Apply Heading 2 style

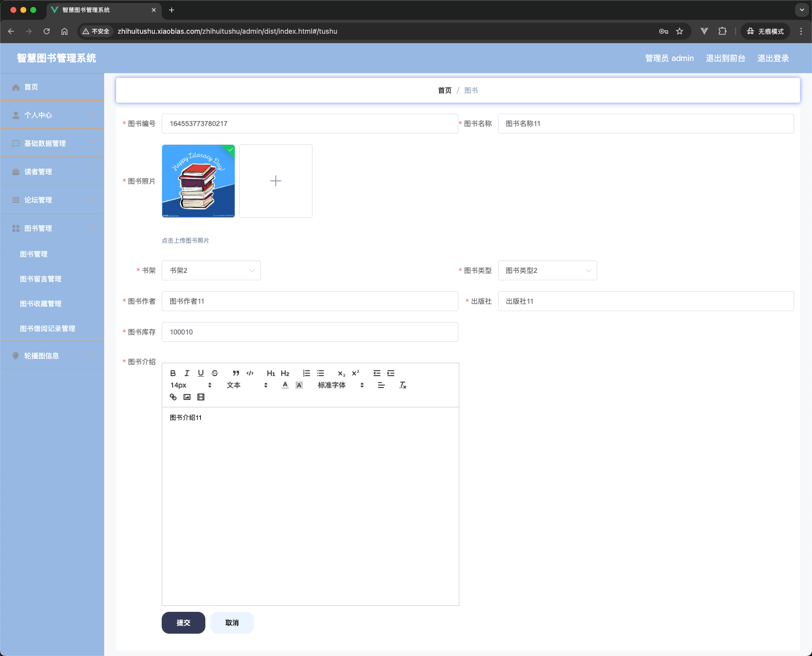pyautogui.click(x=285, y=373)
